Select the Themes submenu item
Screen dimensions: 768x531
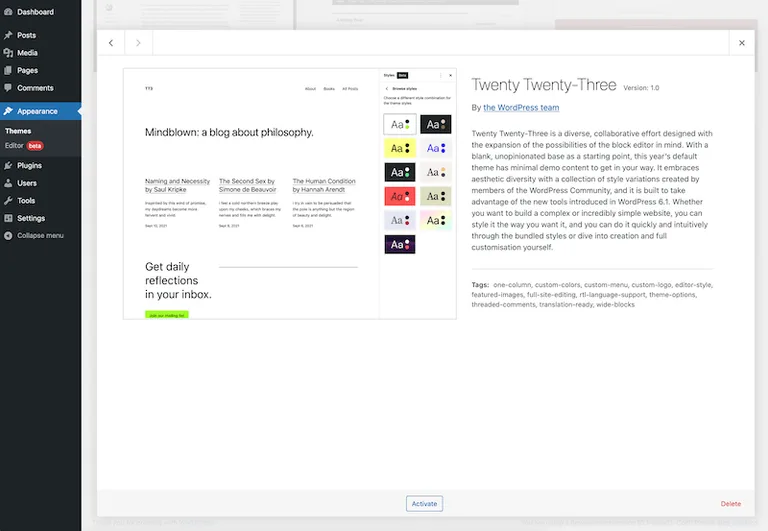click(x=18, y=131)
